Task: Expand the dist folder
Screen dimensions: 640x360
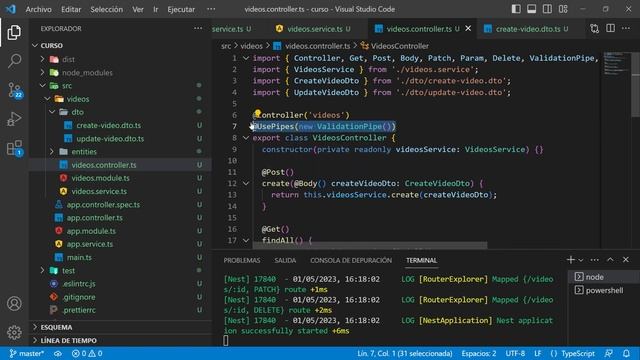Action: tap(42, 59)
